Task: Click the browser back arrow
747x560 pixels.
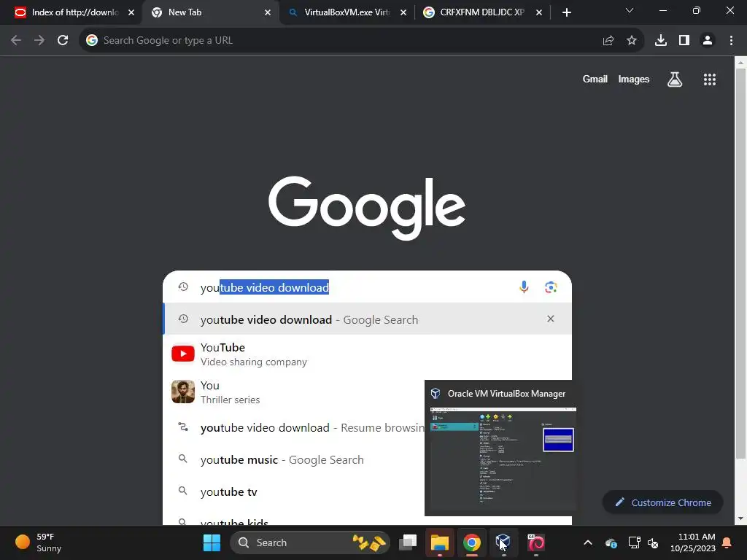Action: tap(16, 41)
